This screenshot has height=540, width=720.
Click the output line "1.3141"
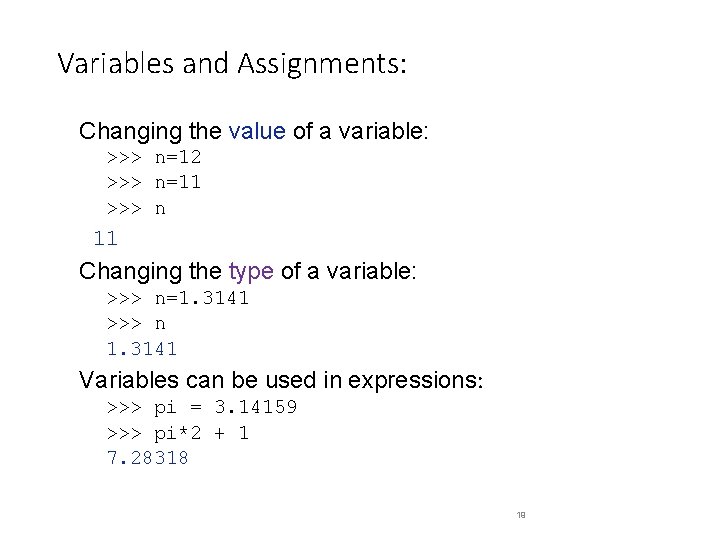142,349
